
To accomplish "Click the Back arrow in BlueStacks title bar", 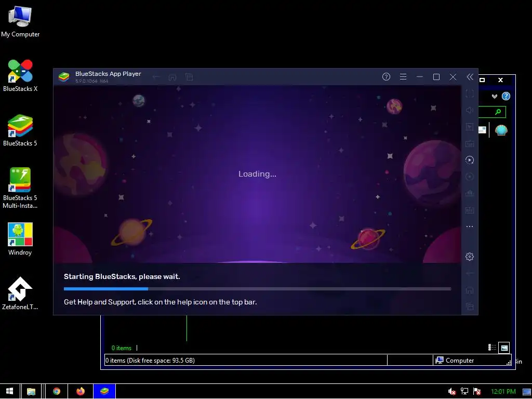I will [x=156, y=77].
